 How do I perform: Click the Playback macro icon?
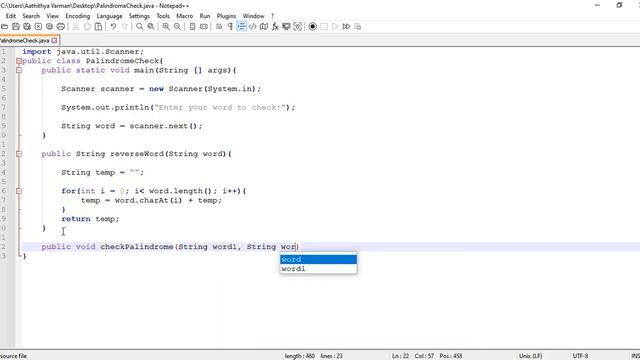pyautogui.click(x=335, y=27)
